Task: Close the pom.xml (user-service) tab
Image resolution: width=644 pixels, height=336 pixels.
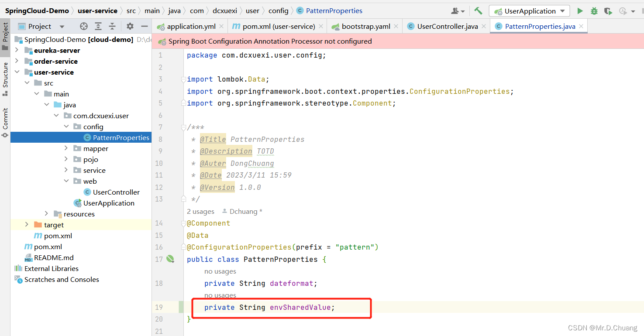Action: pyautogui.click(x=322, y=26)
